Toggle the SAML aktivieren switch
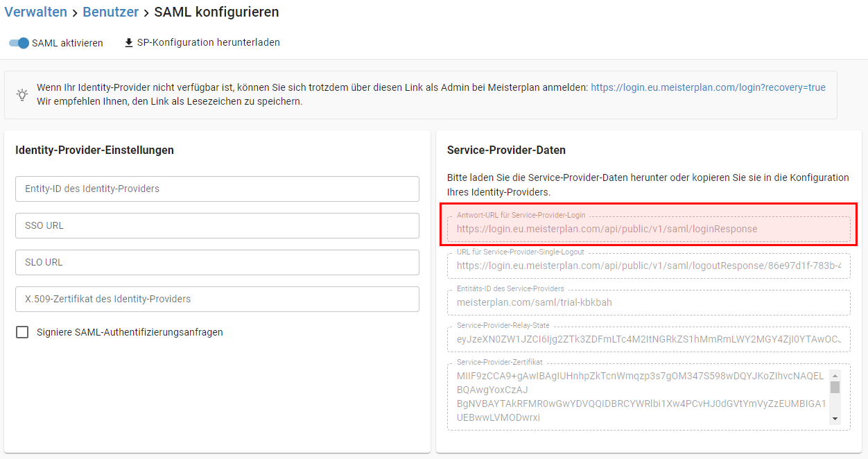 [x=19, y=43]
